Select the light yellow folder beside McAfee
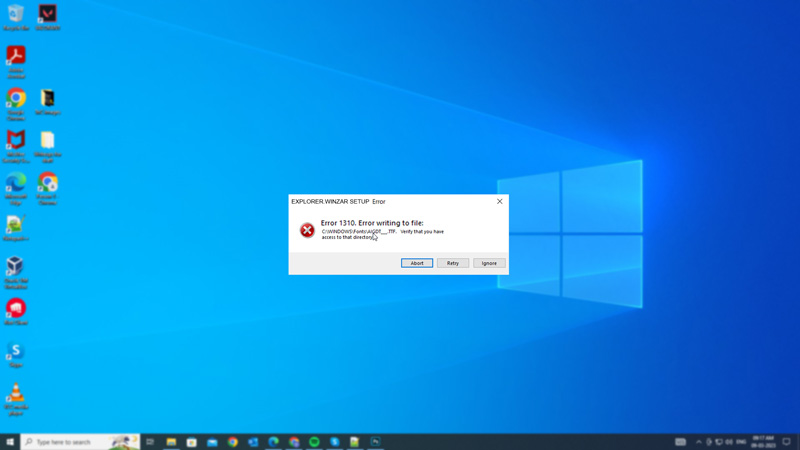Viewport: 800px width, 450px height. (47, 146)
